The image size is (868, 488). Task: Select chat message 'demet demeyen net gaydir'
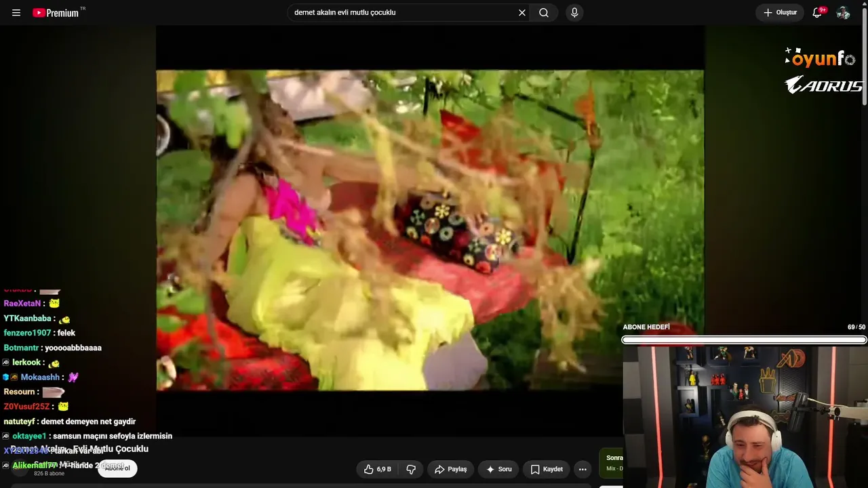click(x=88, y=422)
